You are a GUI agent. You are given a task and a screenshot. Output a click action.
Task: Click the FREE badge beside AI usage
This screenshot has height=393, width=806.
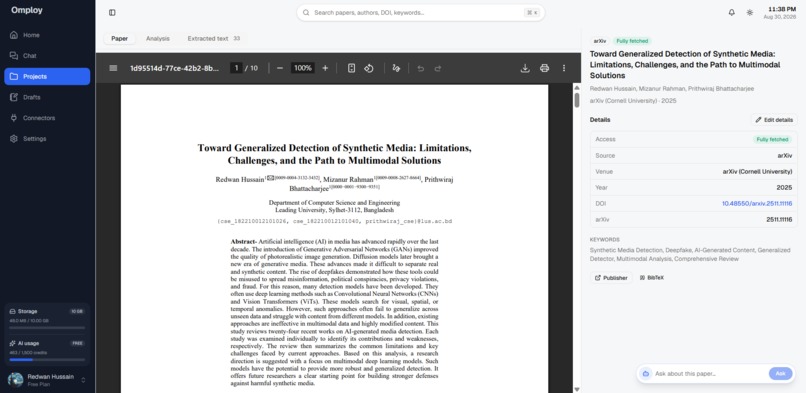pos(78,343)
